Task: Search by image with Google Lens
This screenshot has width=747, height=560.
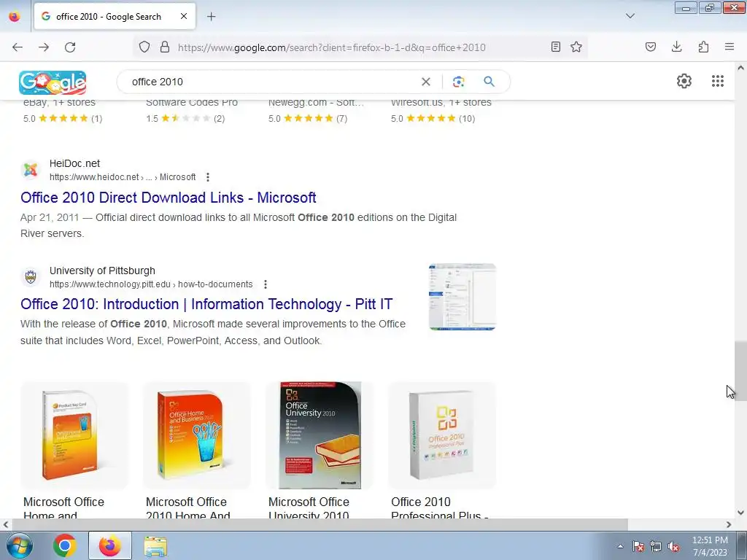Action: click(458, 82)
